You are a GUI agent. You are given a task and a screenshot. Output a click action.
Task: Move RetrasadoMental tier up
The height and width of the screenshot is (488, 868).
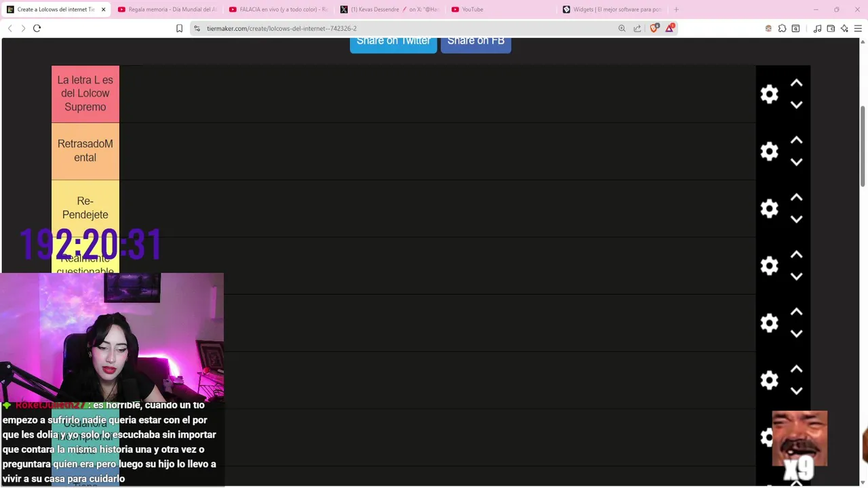click(797, 140)
